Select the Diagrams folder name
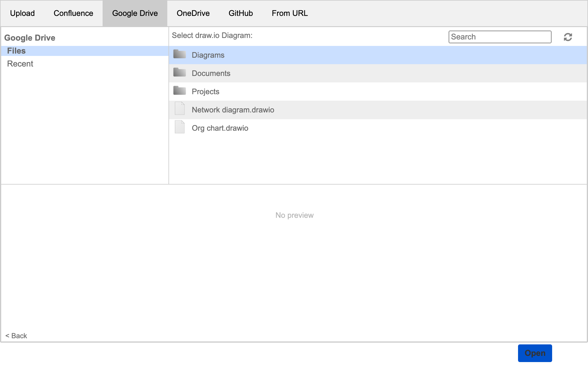Screen dimensions: 588x365 [x=208, y=55]
